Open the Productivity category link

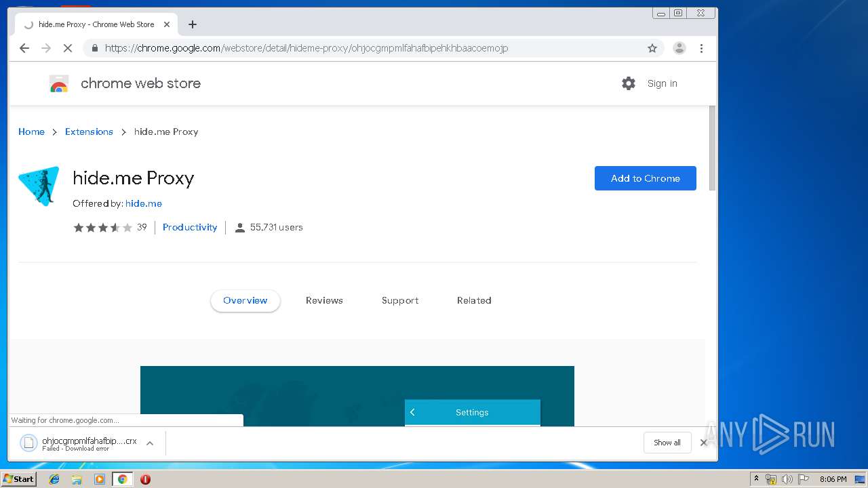click(x=190, y=228)
